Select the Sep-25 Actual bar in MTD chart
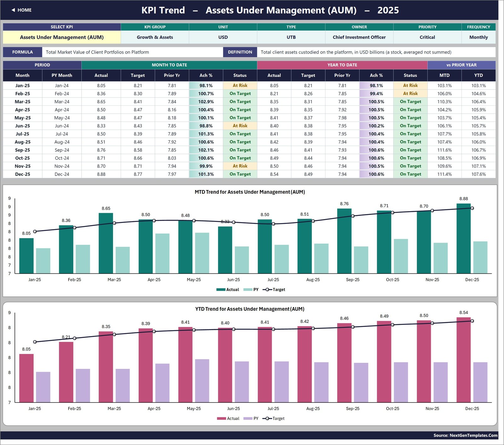The height and width of the screenshot is (445, 504). coord(344,241)
